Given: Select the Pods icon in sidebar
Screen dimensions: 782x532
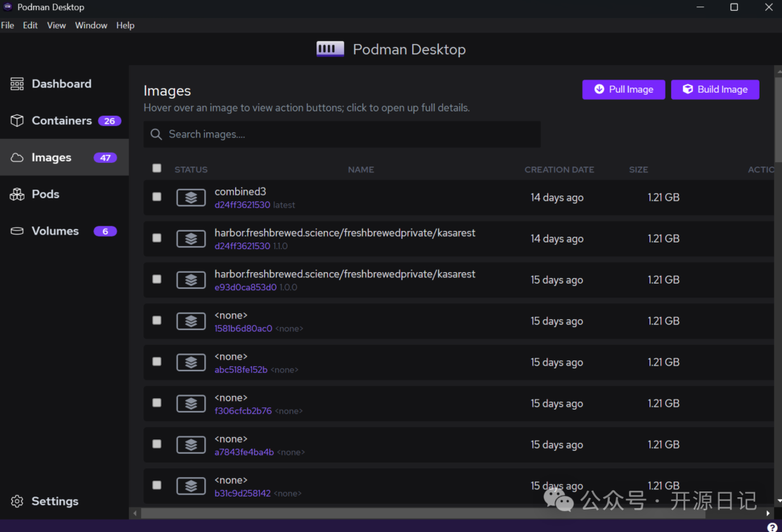Looking at the screenshot, I should pyautogui.click(x=17, y=194).
